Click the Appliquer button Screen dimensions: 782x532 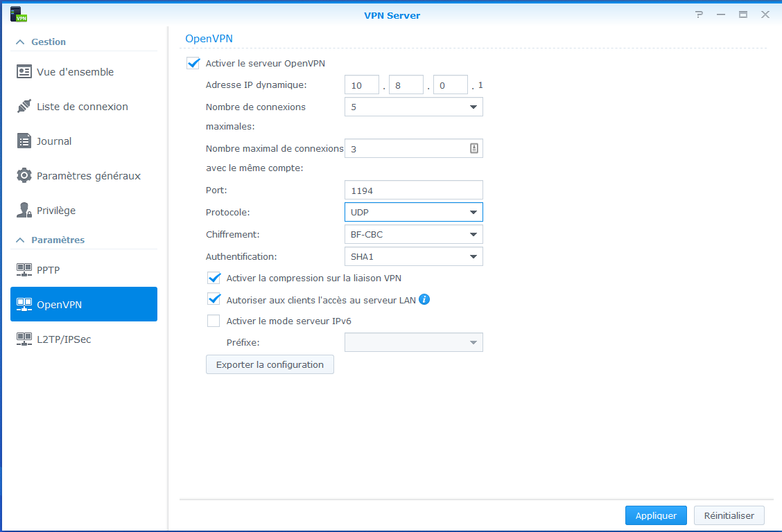pyautogui.click(x=656, y=515)
